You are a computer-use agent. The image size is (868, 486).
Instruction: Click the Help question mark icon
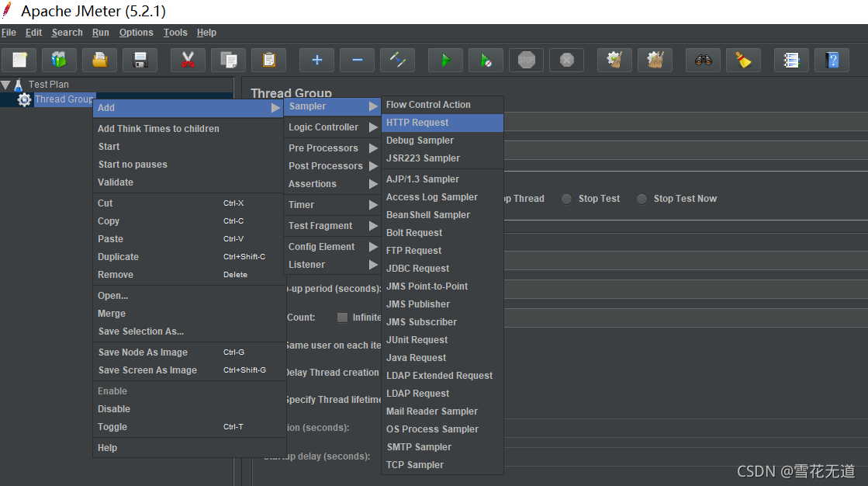point(832,60)
